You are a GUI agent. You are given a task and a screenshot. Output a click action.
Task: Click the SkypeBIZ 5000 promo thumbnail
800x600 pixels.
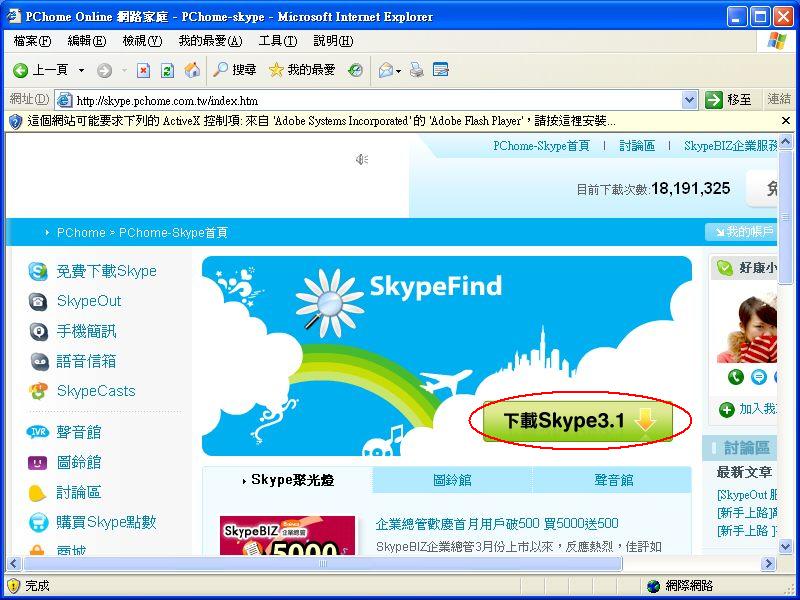287,535
